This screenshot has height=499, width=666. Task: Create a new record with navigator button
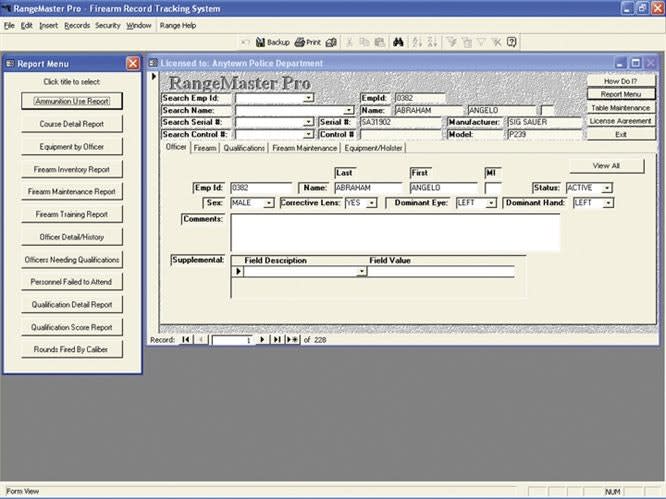coord(292,340)
